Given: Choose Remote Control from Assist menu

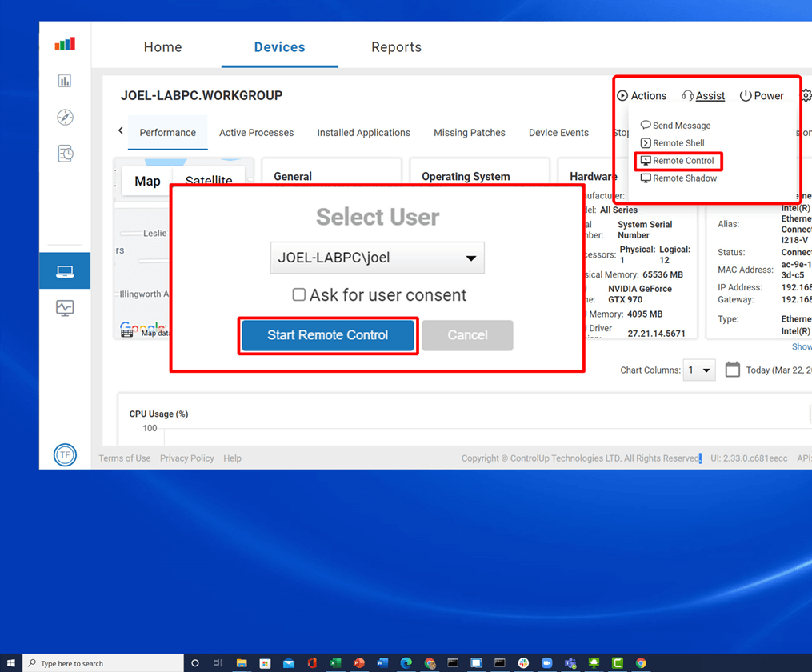Looking at the screenshot, I should tap(682, 161).
